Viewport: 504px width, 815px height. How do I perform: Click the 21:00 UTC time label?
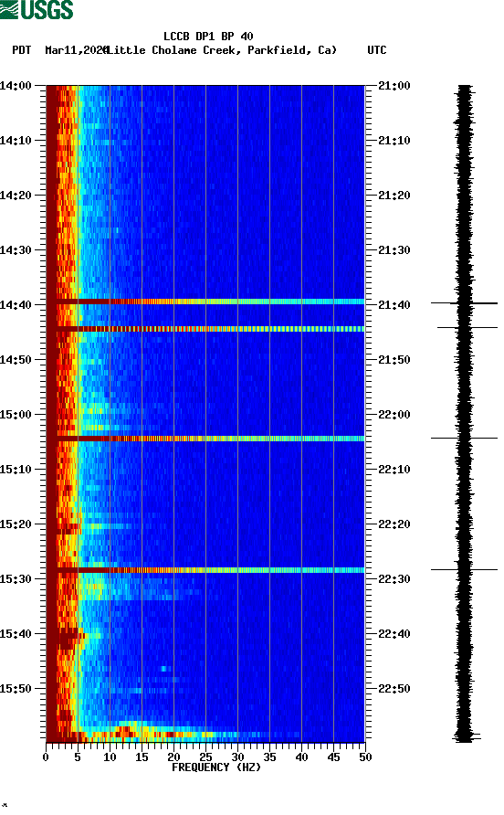coord(394,85)
